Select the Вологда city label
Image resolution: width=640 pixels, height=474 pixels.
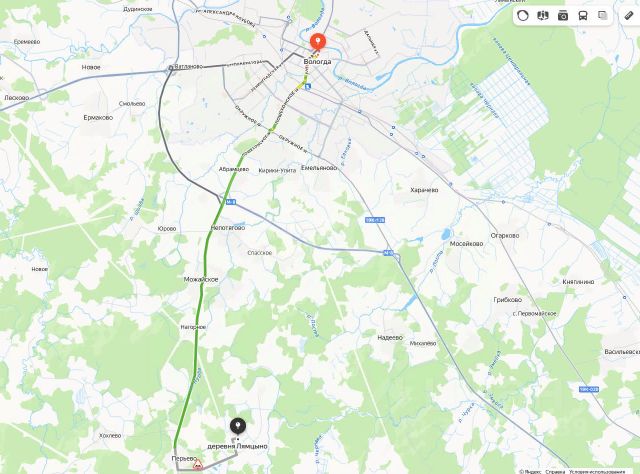tap(317, 62)
